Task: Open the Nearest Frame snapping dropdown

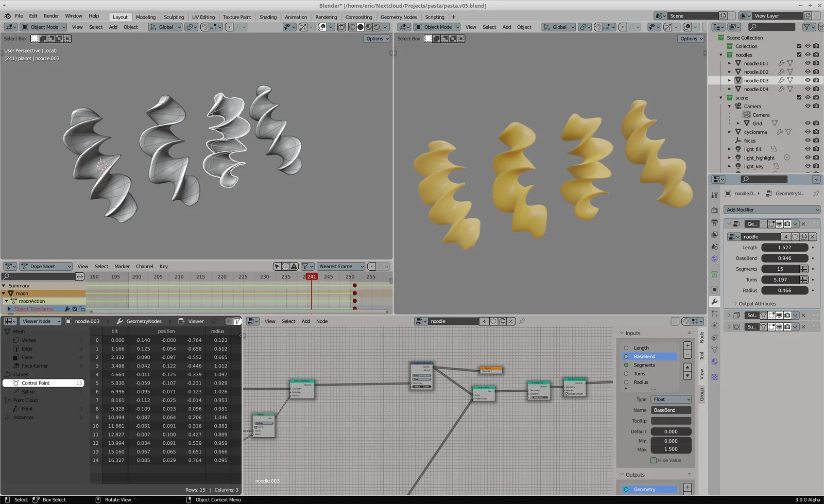Action: tap(341, 266)
